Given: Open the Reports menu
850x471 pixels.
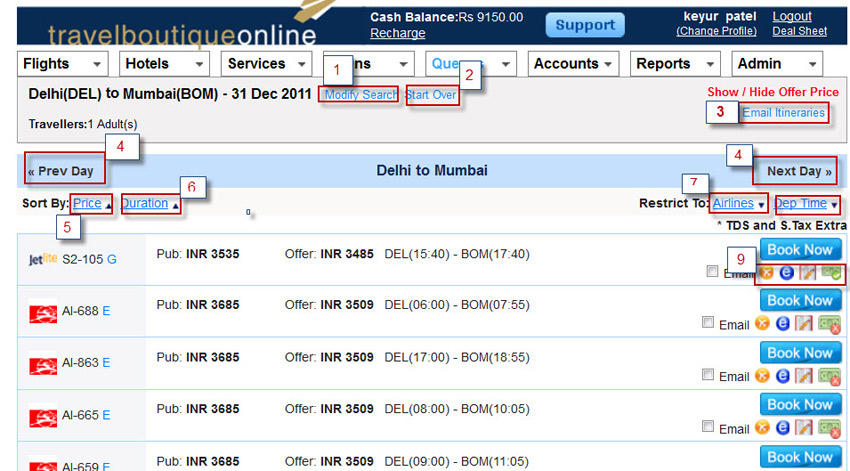Looking at the screenshot, I should click(x=676, y=64).
